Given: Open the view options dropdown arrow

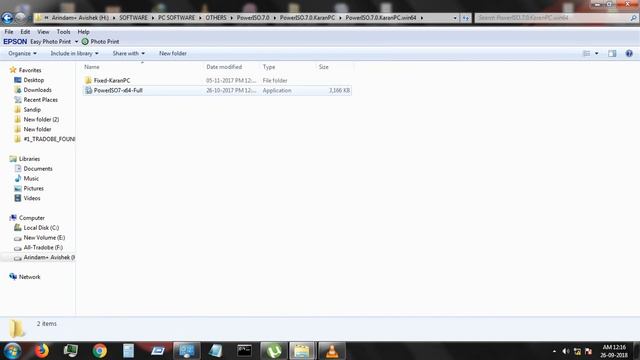Looking at the screenshot, I should [x=596, y=53].
